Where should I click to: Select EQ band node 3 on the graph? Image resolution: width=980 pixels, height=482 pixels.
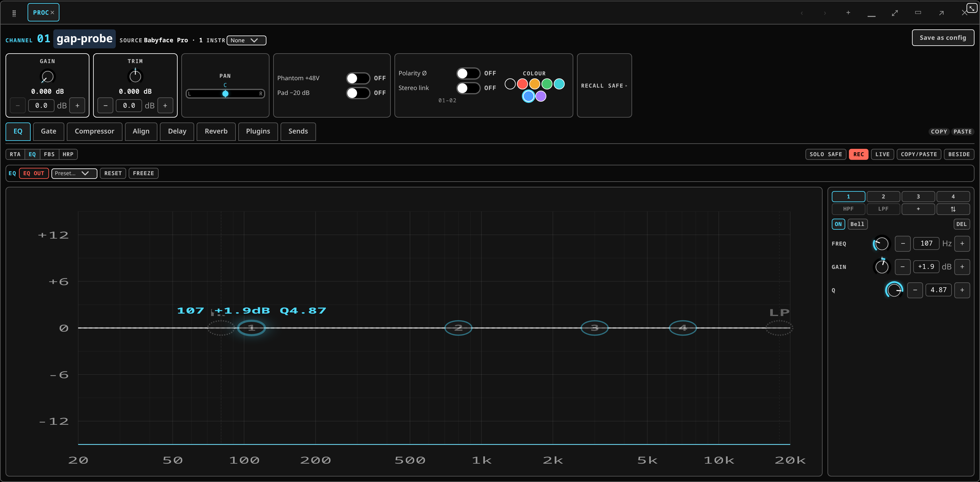pyautogui.click(x=594, y=328)
